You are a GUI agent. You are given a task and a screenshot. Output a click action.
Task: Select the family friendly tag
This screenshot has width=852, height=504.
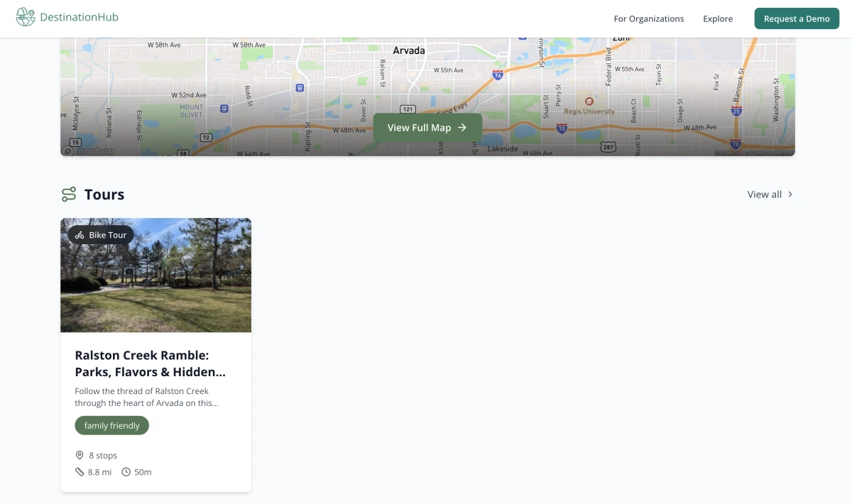pyautogui.click(x=111, y=425)
